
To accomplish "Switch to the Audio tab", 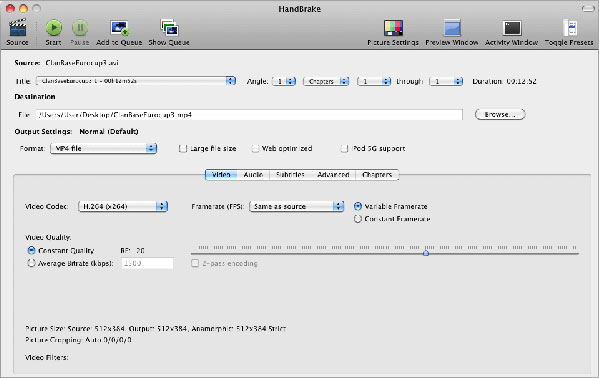I will pyautogui.click(x=253, y=175).
